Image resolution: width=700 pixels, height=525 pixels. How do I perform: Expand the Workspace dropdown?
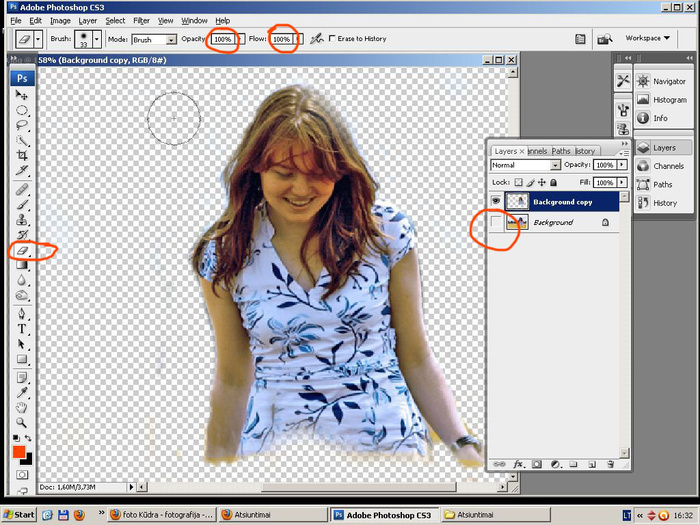click(647, 38)
